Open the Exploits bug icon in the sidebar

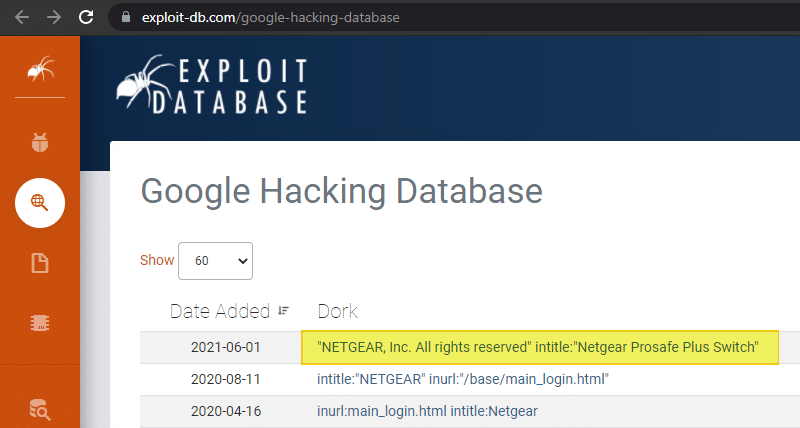pos(40,143)
